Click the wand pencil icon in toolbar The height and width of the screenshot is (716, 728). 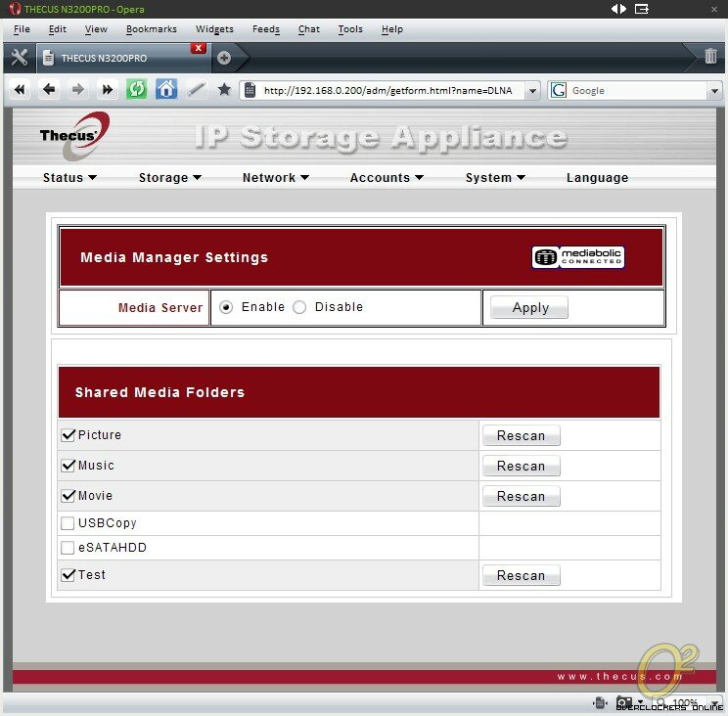click(196, 89)
